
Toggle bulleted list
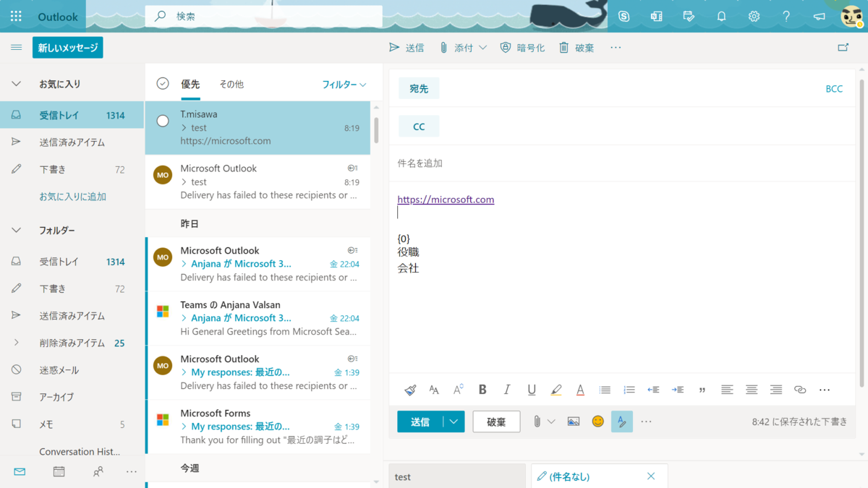coord(605,390)
